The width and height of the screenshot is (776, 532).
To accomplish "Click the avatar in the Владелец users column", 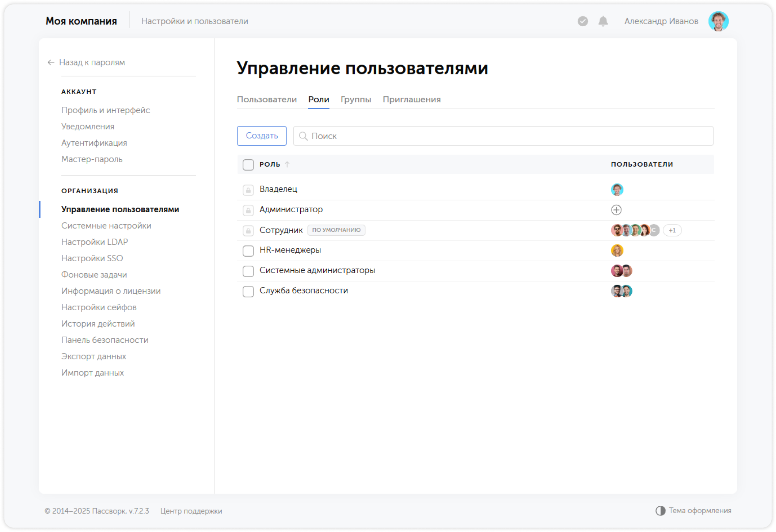I will tap(617, 190).
